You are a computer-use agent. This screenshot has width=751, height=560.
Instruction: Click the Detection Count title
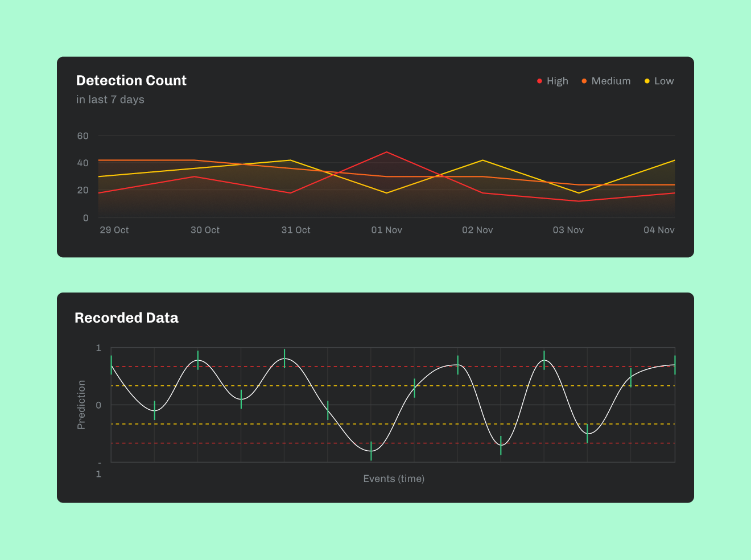click(x=131, y=80)
